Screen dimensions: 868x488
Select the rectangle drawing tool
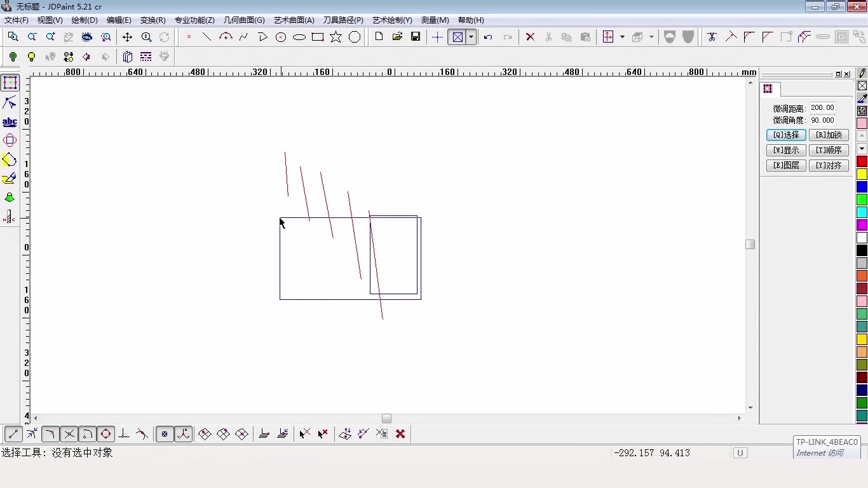318,37
